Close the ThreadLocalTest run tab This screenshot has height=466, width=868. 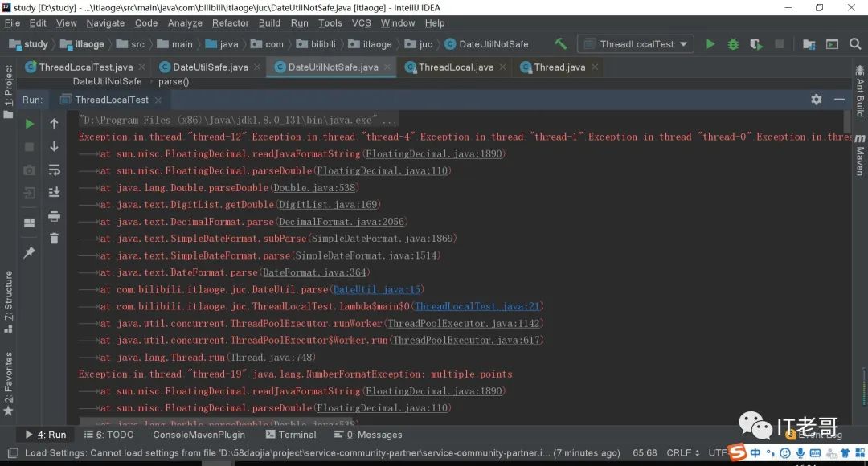coord(158,100)
